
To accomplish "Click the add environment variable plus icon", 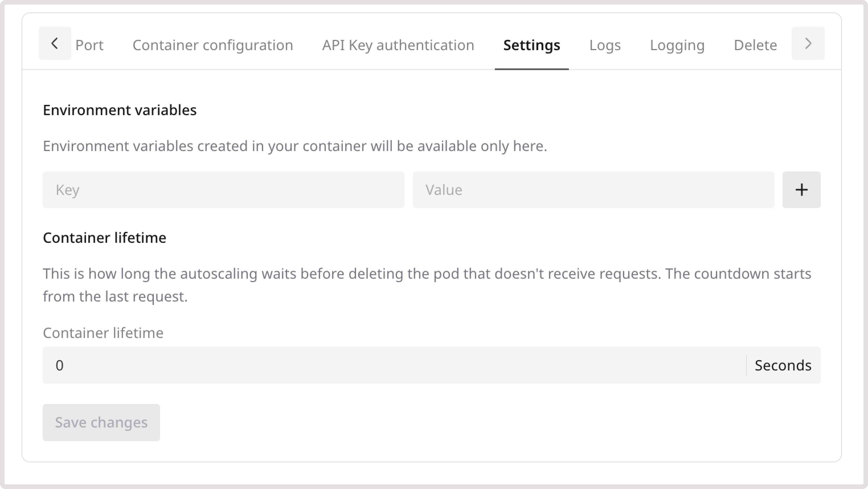I will [x=801, y=190].
